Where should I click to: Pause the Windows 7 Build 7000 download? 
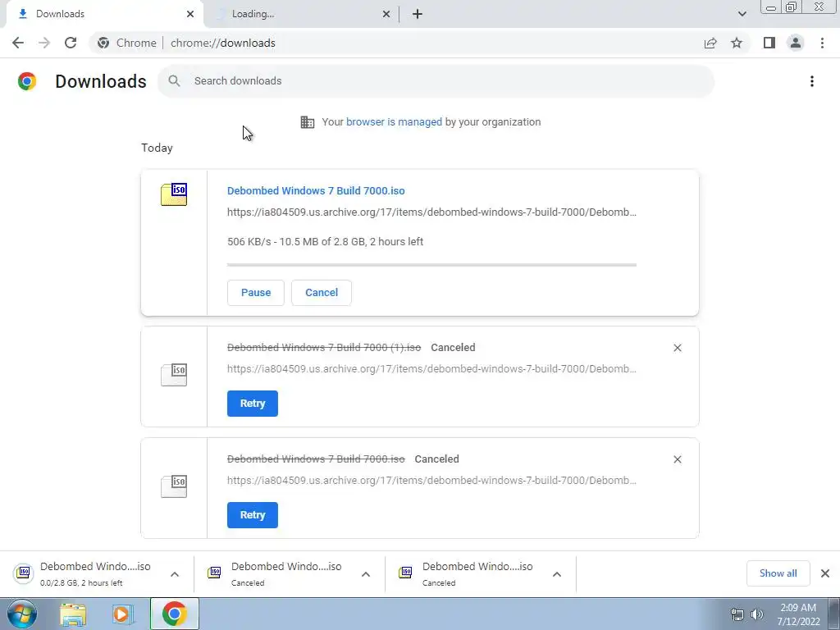[x=256, y=293]
